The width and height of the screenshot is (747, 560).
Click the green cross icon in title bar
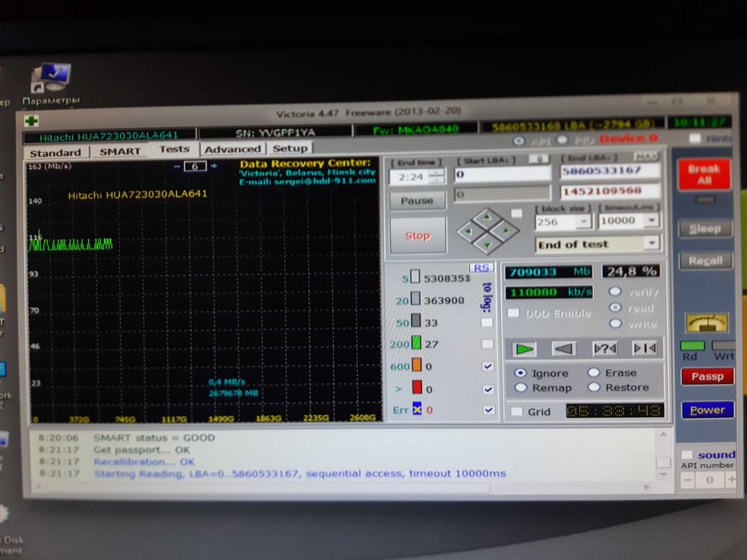(x=31, y=121)
